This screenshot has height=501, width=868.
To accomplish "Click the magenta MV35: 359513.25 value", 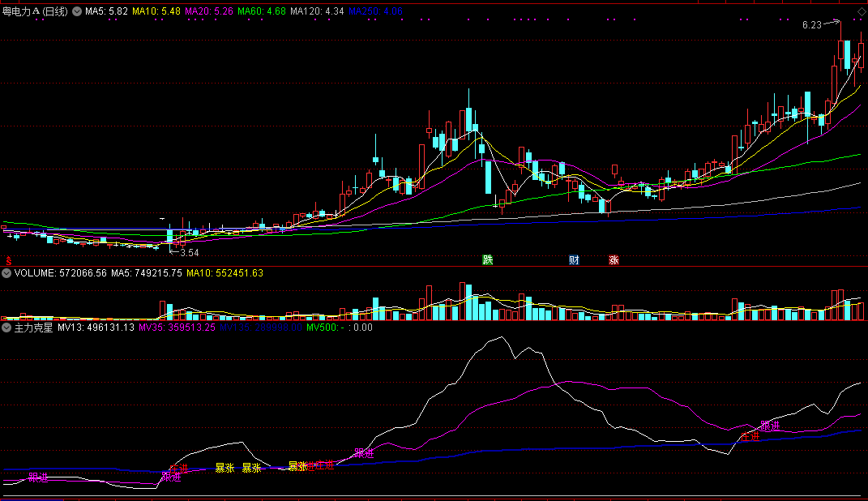I will click(x=177, y=328).
